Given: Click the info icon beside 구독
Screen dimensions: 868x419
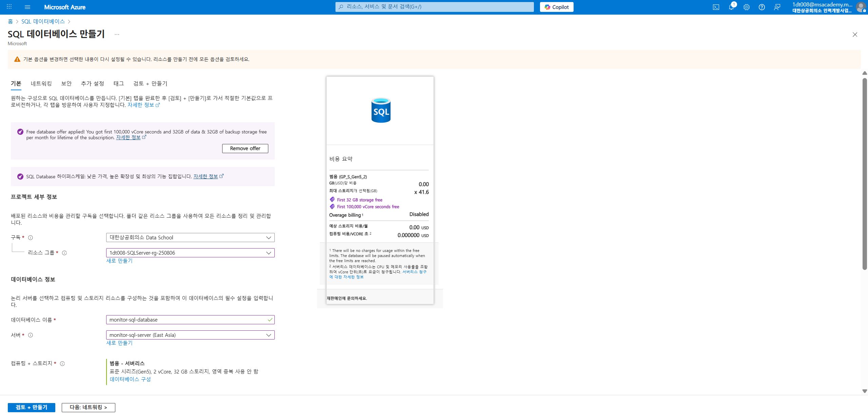Looking at the screenshot, I should [31, 238].
